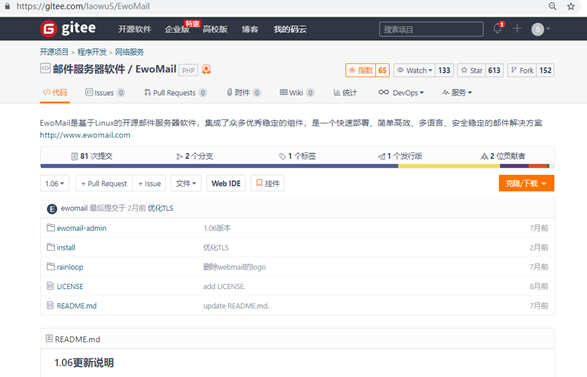Click the 133 watchers count
587x377 pixels.
pos(444,70)
